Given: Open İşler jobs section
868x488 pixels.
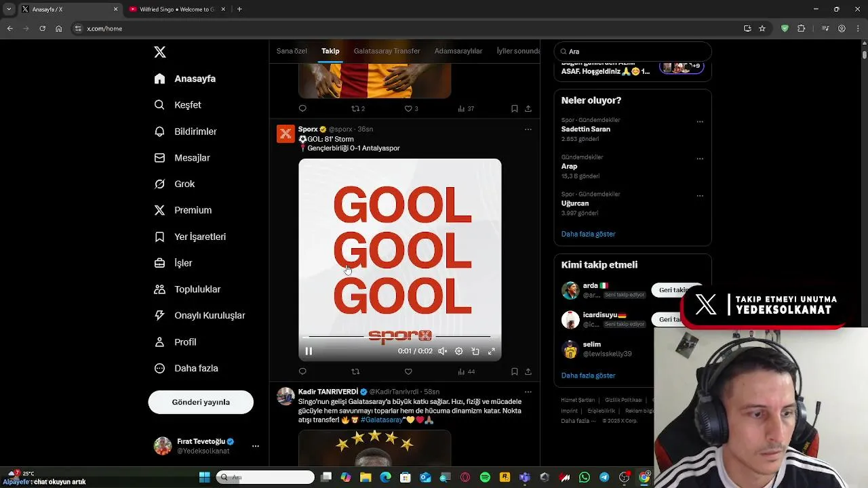Looking at the screenshot, I should tap(174, 263).
